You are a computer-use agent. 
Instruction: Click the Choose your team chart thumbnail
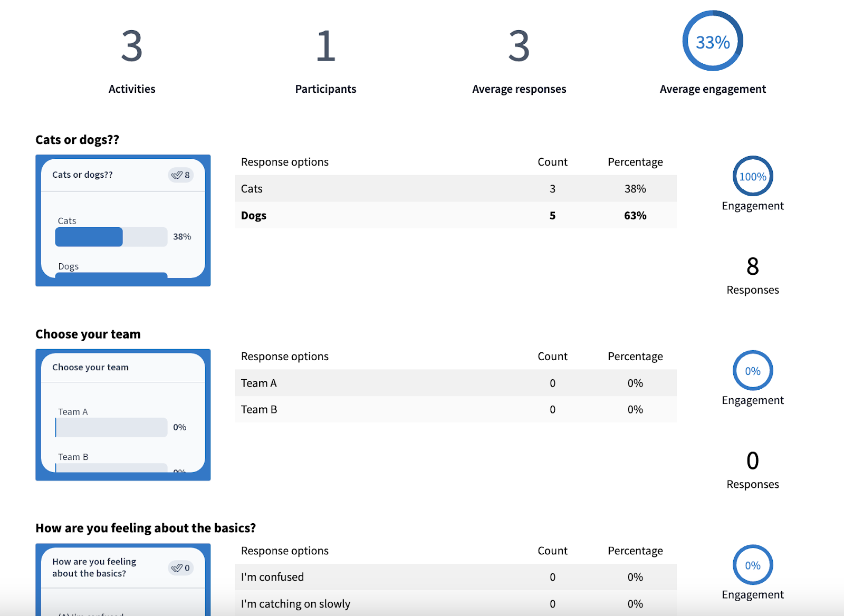click(x=123, y=415)
